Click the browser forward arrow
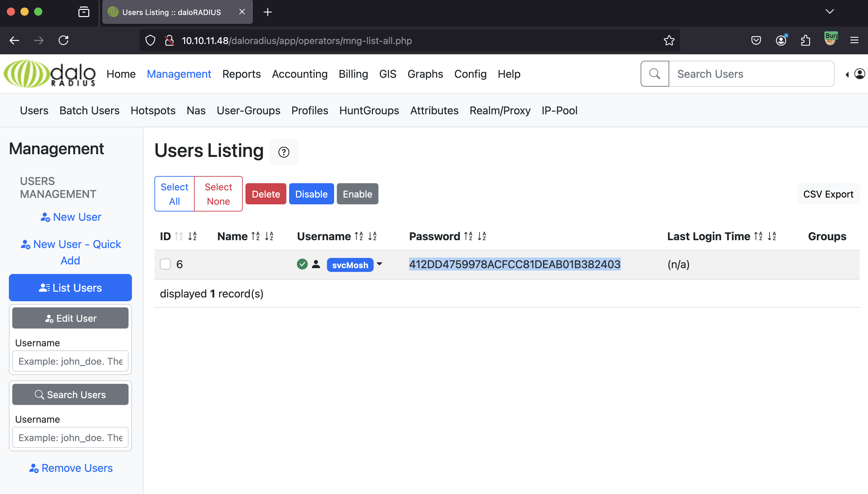868x494 pixels. pos(39,41)
